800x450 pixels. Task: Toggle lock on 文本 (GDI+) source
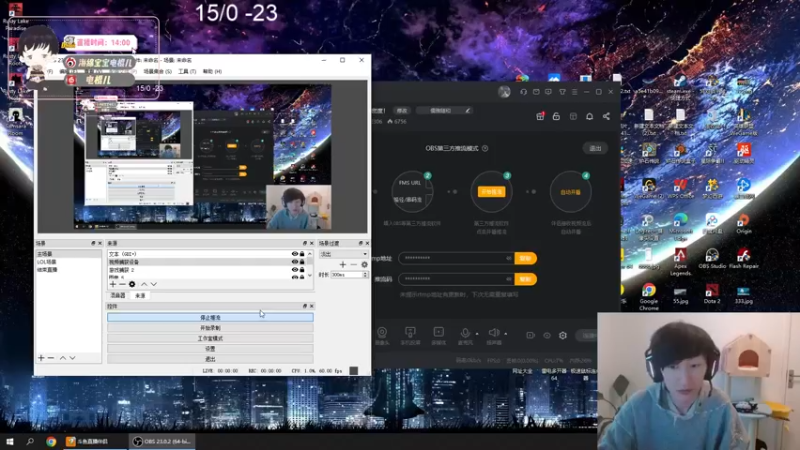click(302, 254)
